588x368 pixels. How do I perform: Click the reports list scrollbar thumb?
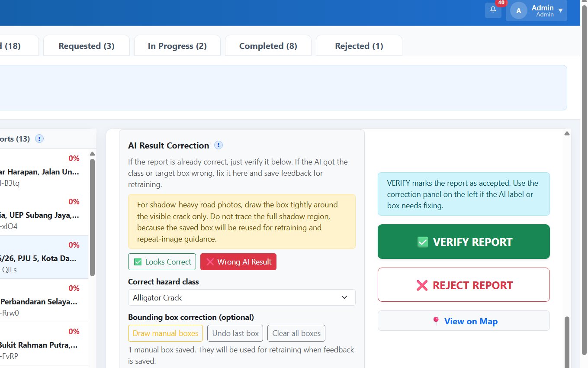pyautogui.click(x=92, y=217)
